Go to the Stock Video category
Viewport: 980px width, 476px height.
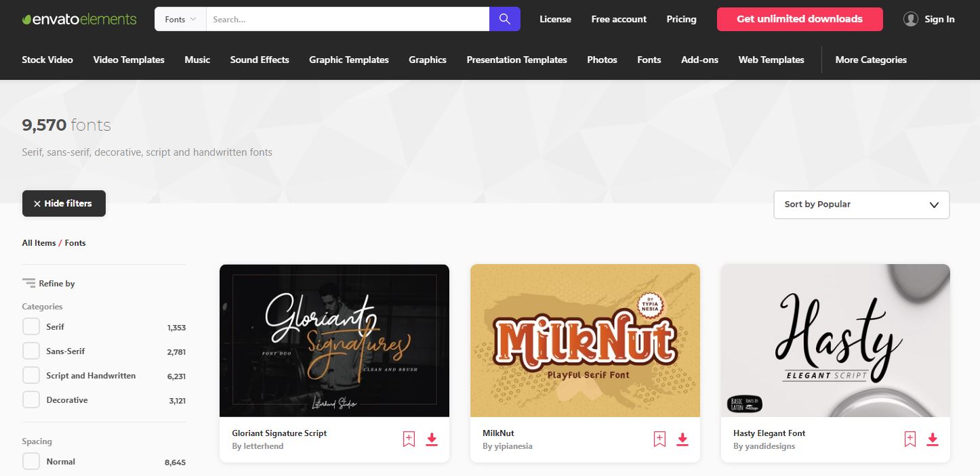point(47,60)
